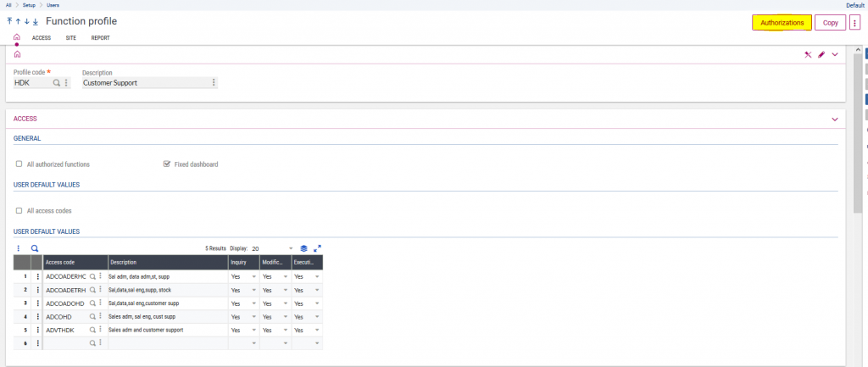Toggle the Fixed dashboard checkbox
Image resolution: width=868 pixels, height=367 pixels.
tap(167, 164)
